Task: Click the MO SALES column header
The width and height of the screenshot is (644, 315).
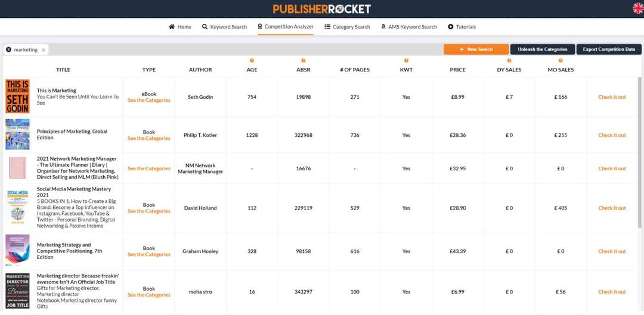Action: coord(561,70)
